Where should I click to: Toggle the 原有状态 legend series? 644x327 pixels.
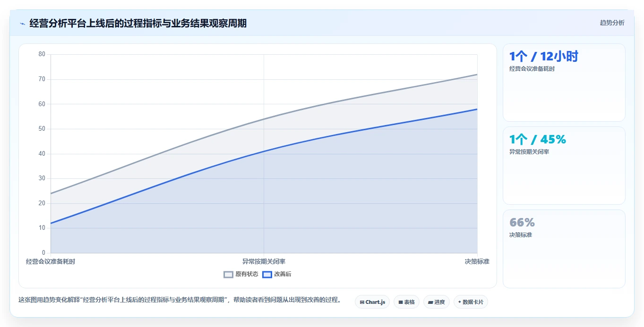click(x=241, y=274)
